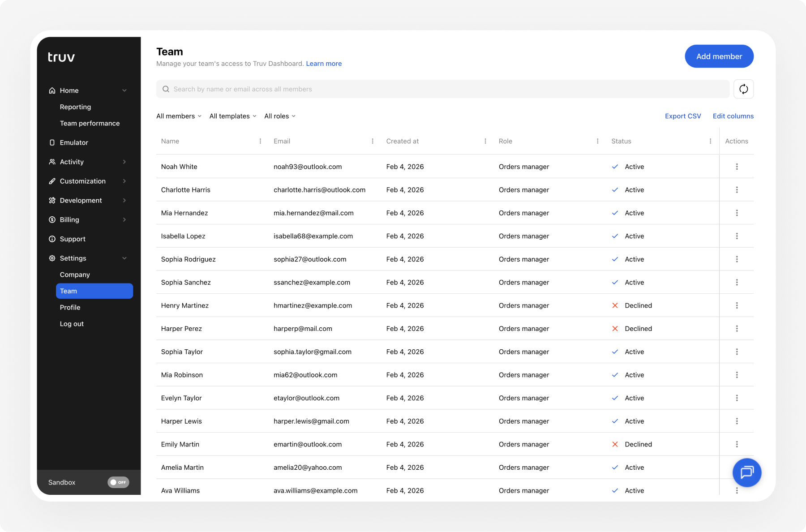Screen dimensions: 806x532
Task: Open the All members filter dropdown
Action: point(178,116)
